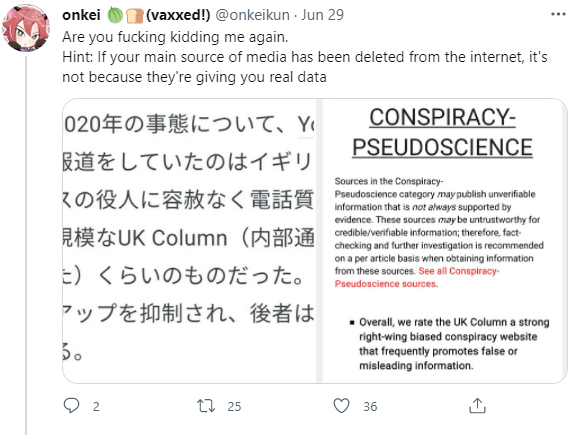Screen dimensions: 573x439
Task: Click the onkei display name
Action: pos(81,15)
